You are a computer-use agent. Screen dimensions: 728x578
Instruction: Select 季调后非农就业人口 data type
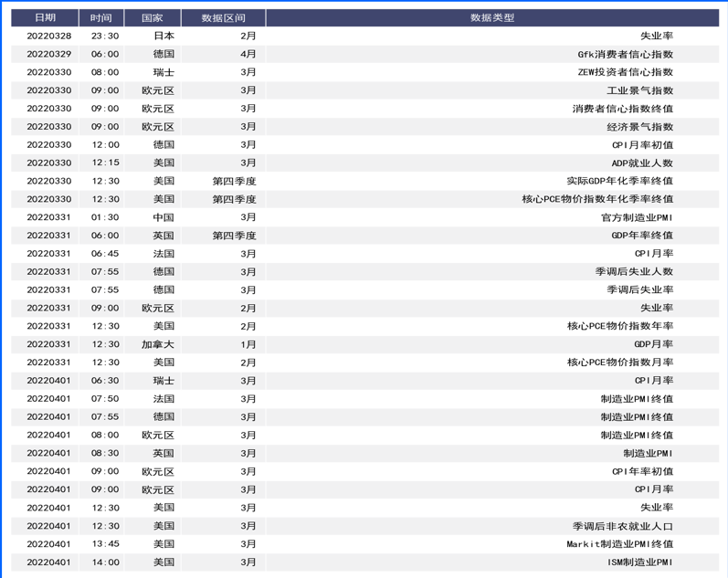623,526
